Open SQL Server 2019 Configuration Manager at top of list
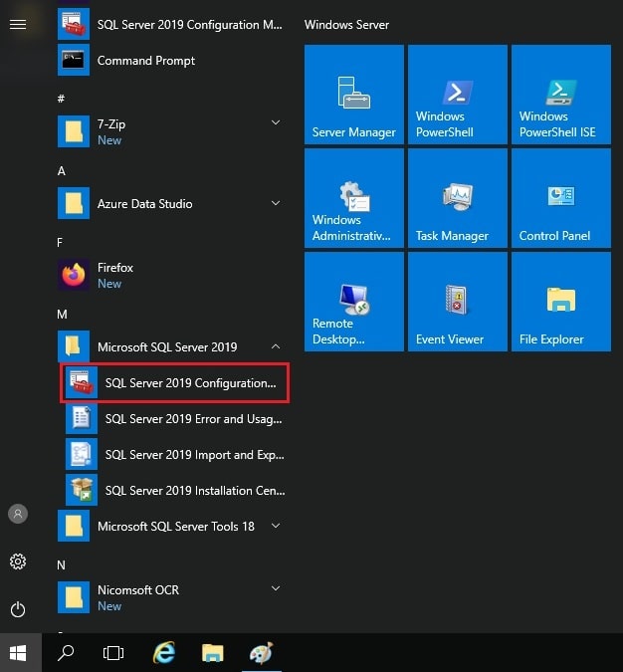 point(171,25)
